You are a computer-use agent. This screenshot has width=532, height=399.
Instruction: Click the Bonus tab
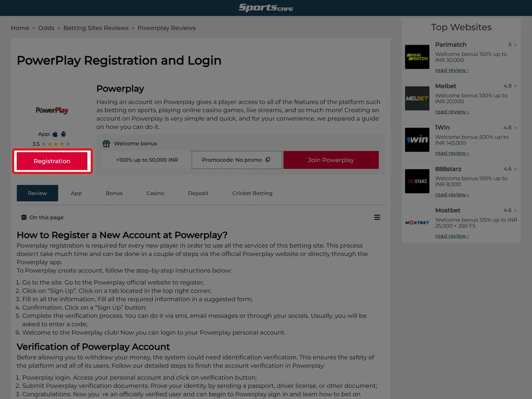pyautogui.click(x=114, y=193)
